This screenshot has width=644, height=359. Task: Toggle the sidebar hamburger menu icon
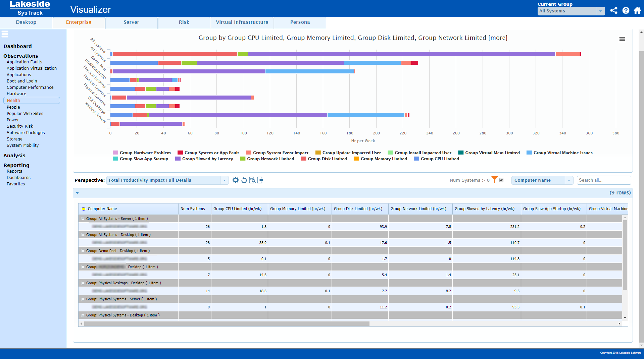[5, 34]
